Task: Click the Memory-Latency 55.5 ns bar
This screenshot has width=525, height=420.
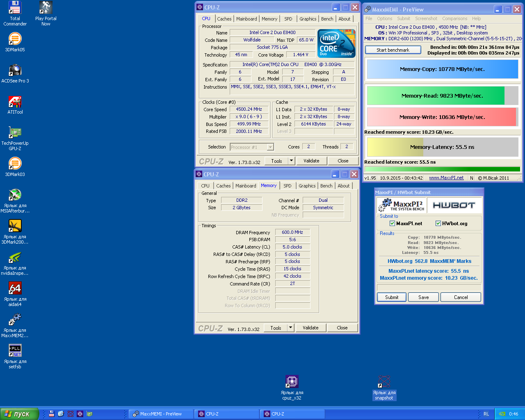Action: coord(443,147)
